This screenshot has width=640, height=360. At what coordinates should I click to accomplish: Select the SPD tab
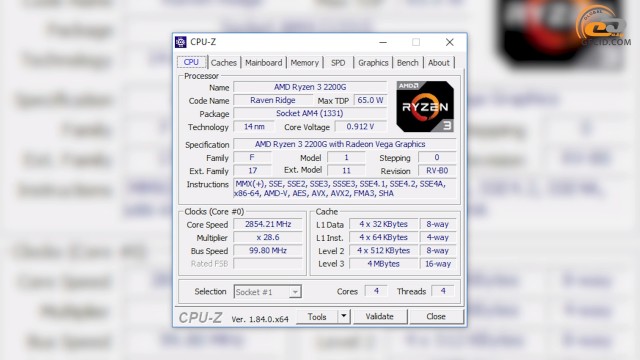(338, 62)
